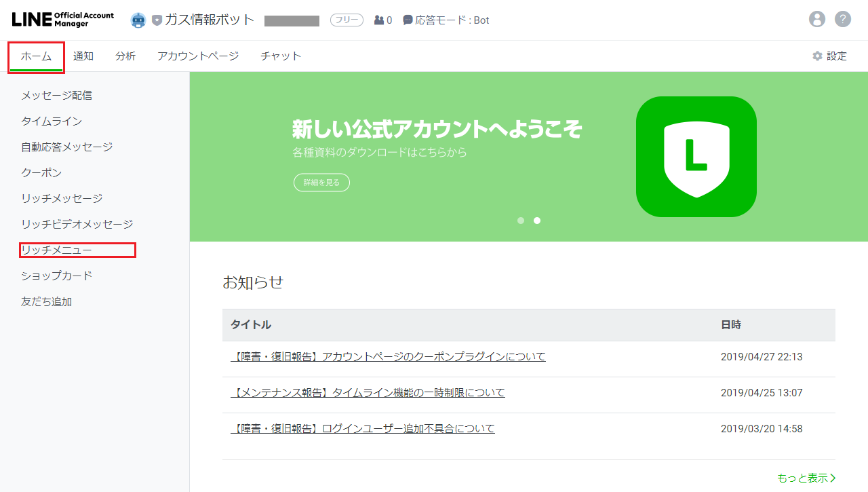Screen dimensions: 868x492
Task: Click the 設定 label in the top bar
Action: [x=837, y=56]
